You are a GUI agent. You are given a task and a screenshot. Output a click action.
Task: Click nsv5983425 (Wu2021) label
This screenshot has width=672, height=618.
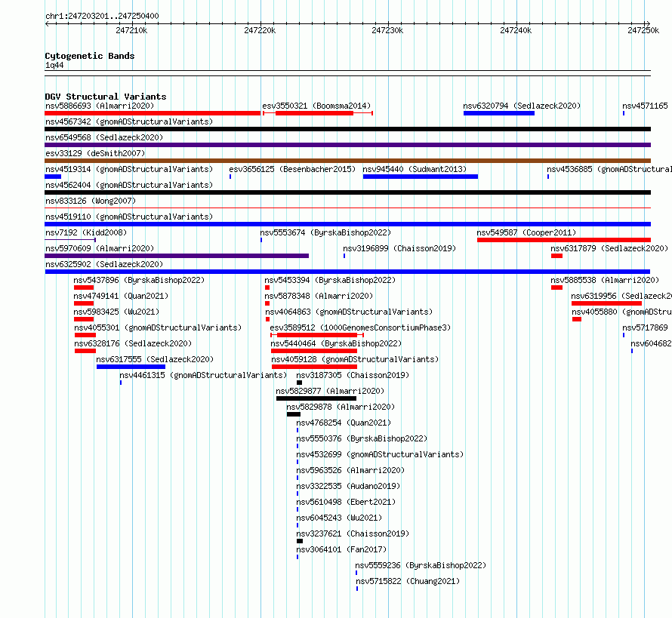[x=116, y=312]
